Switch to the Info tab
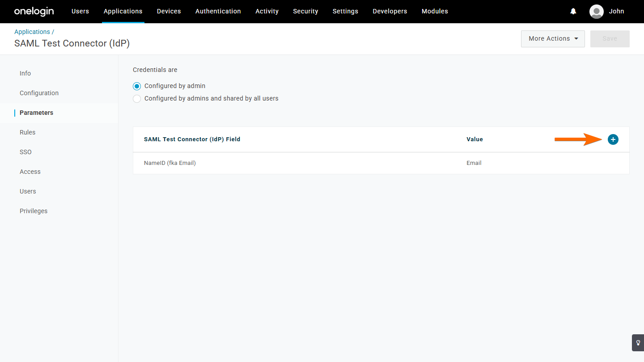The width and height of the screenshot is (644, 362). click(x=25, y=73)
